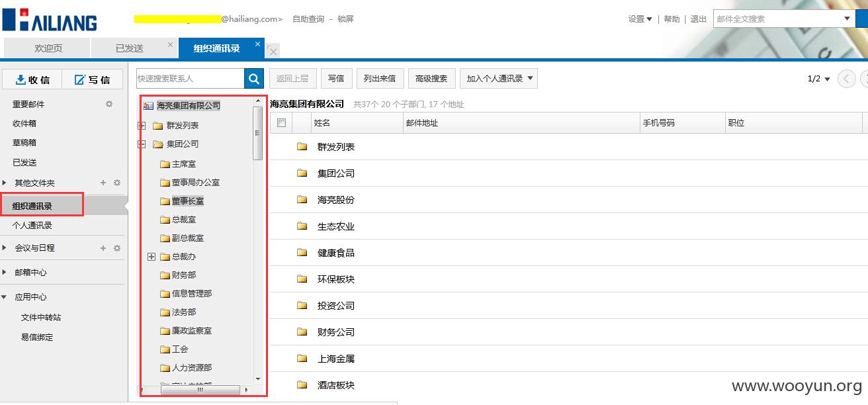Open mail search options dropdown arrow
The image size is (868, 405).
click(847, 19)
